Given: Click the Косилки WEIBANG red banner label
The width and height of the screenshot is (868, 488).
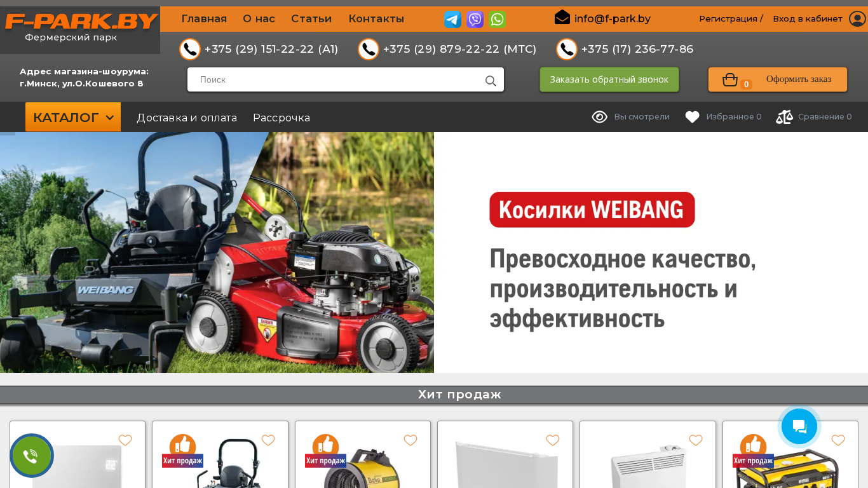Looking at the screenshot, I should pyautogui.click(x=592, y=210).
